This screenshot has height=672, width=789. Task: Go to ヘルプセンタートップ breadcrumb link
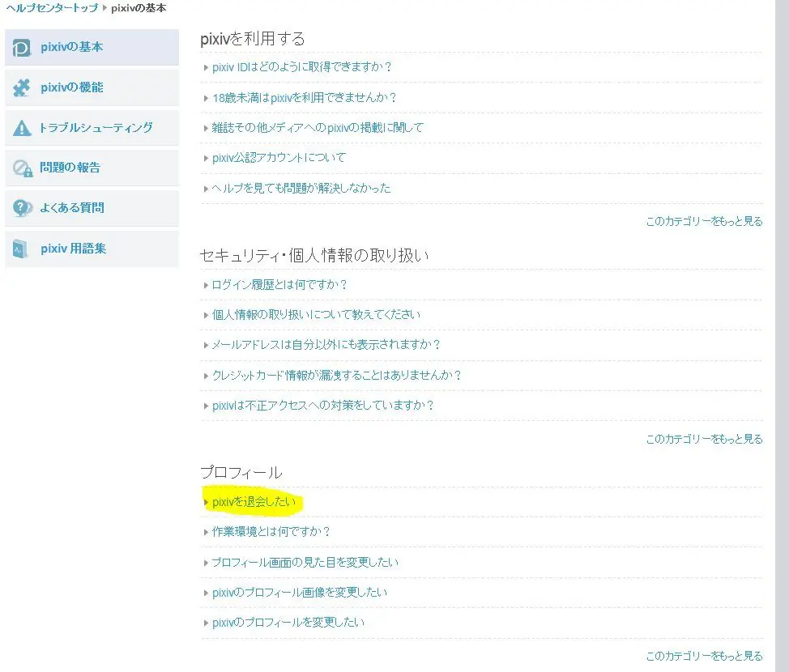52,8
